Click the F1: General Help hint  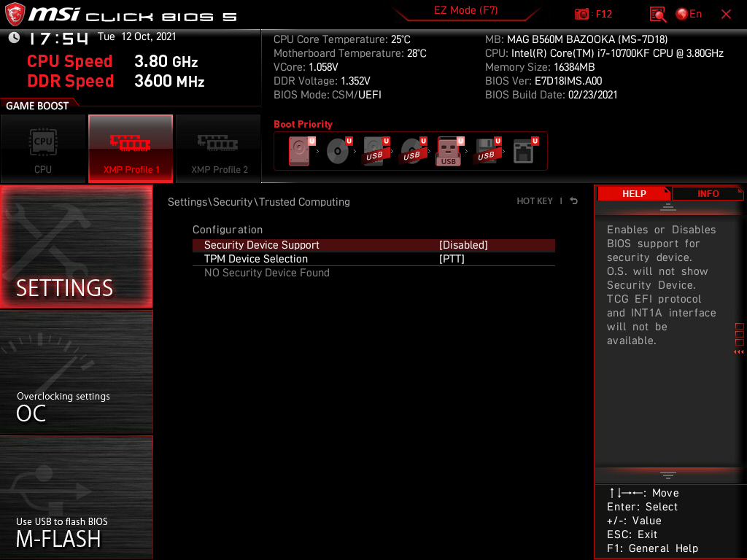pyautogui.click(x=652, y=548)
